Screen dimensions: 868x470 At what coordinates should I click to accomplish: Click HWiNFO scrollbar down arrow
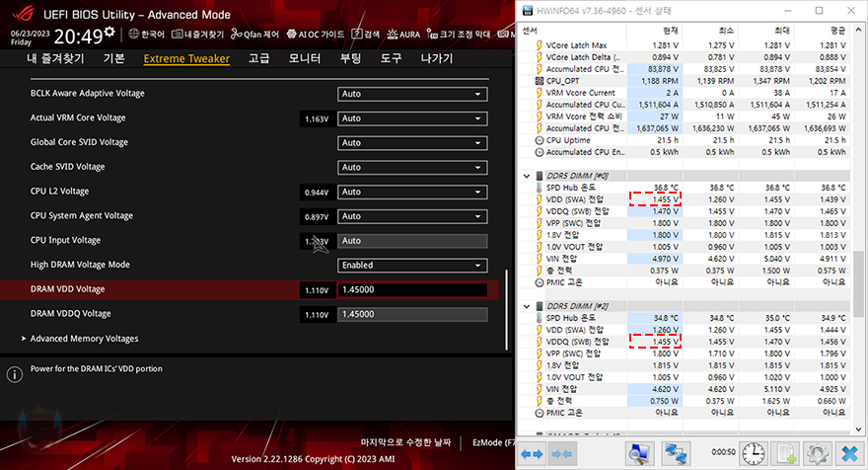pos(858,430)
